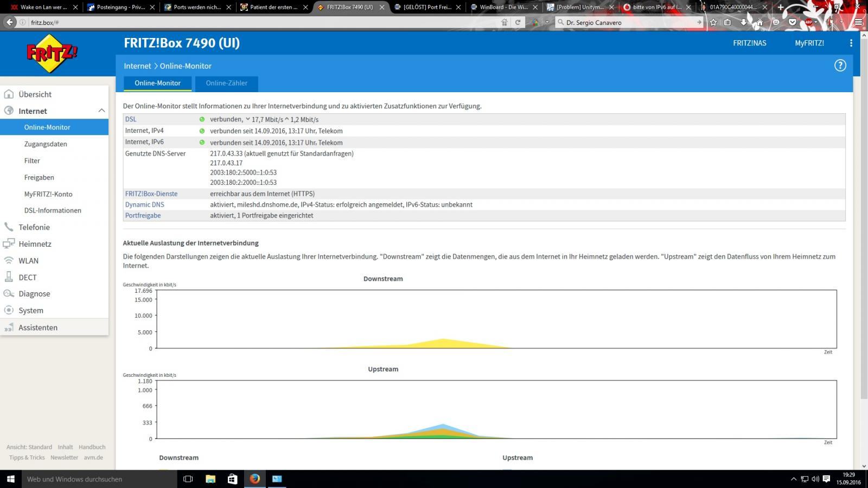Open new tab with plus button
Screen dimensions: 868x488
[781, 7]
